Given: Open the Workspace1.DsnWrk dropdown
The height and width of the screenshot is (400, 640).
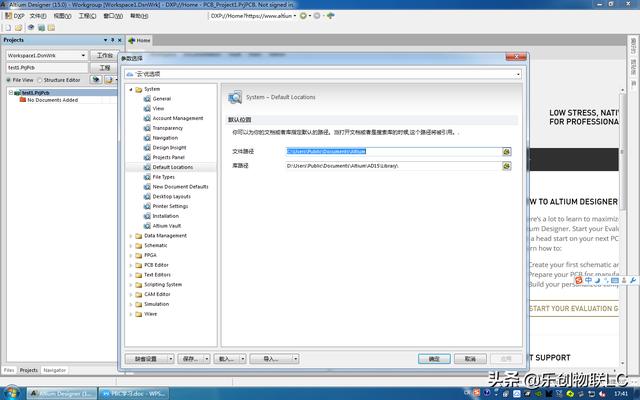Looking at the screenshot, I should (83, 56).
